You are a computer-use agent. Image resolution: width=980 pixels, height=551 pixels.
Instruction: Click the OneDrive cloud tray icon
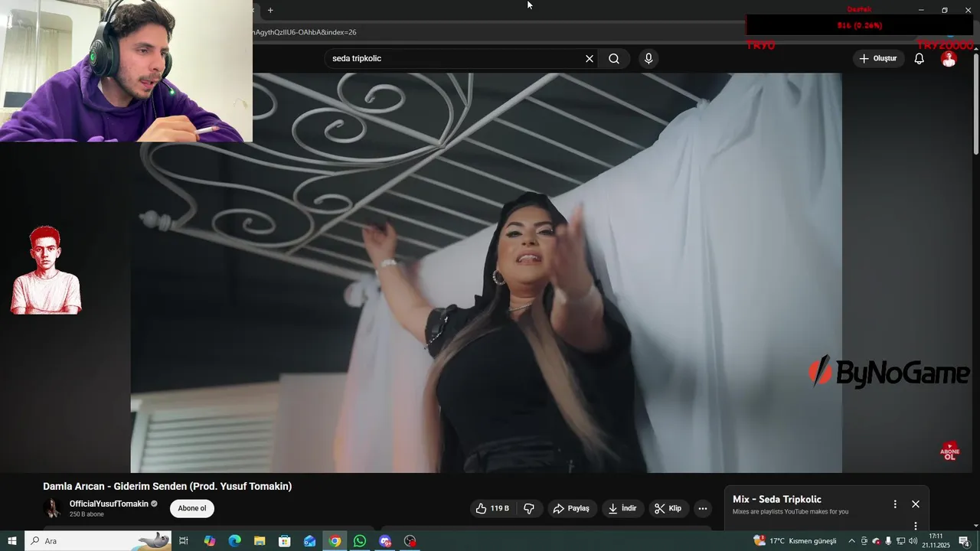tap(876, 541)
